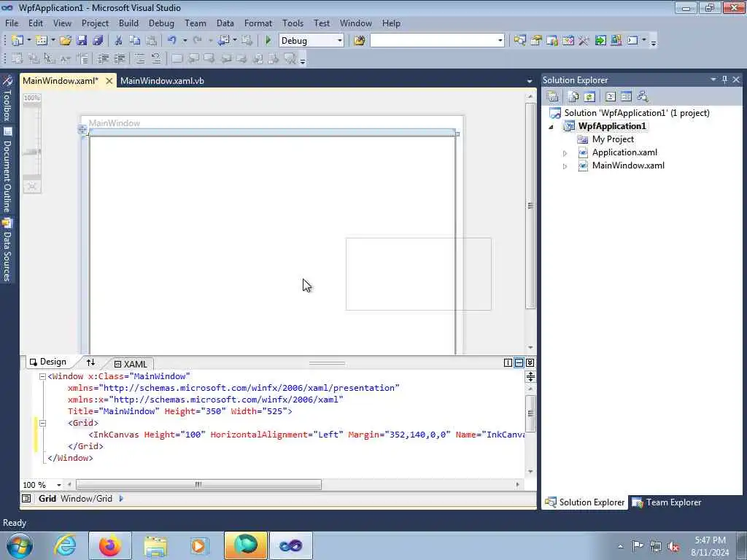Viewport: 747px width, 560px height.
Task: Collapse the WpfApplication1 project node
Action: point(551,127)
